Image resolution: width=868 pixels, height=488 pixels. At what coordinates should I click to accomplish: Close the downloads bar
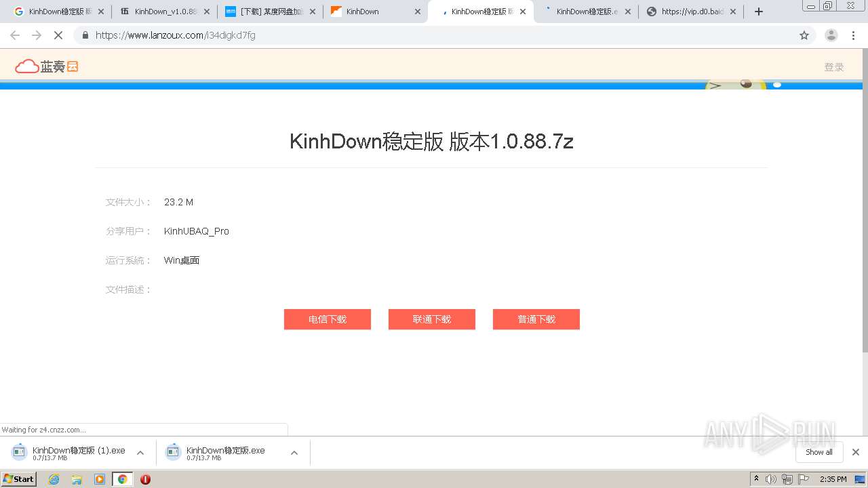(856, 452)
